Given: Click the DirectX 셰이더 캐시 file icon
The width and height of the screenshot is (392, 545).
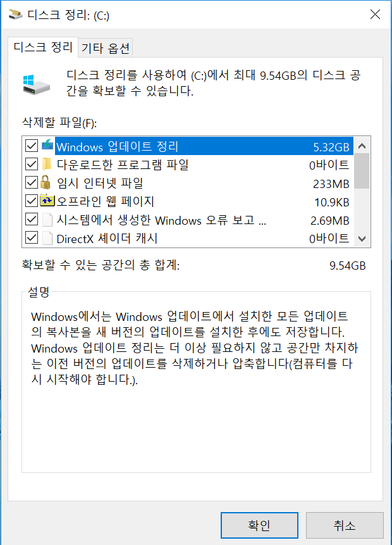Looking at the screenshot, I should click(x=47, y=238).
